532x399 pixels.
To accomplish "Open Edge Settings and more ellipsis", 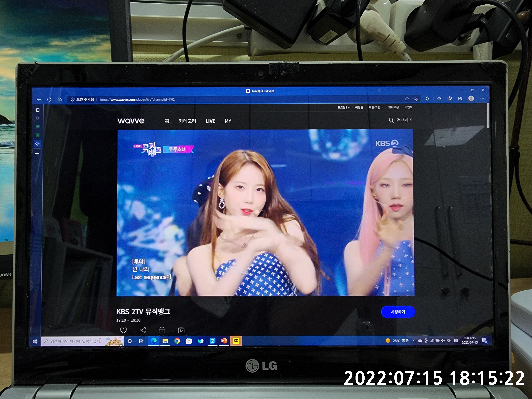I will click(x=482, y=98).
